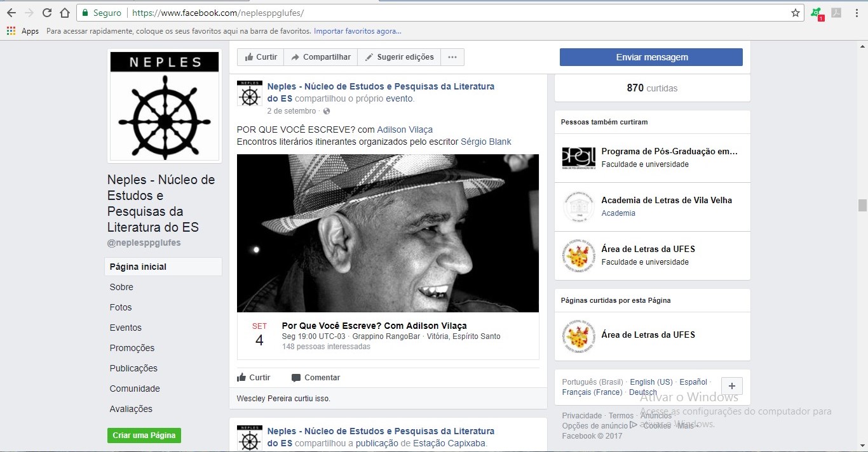The width and height of the screenshot is (868, 452).
Task: Open Eventos in sidebar
Action: [126, 328]
